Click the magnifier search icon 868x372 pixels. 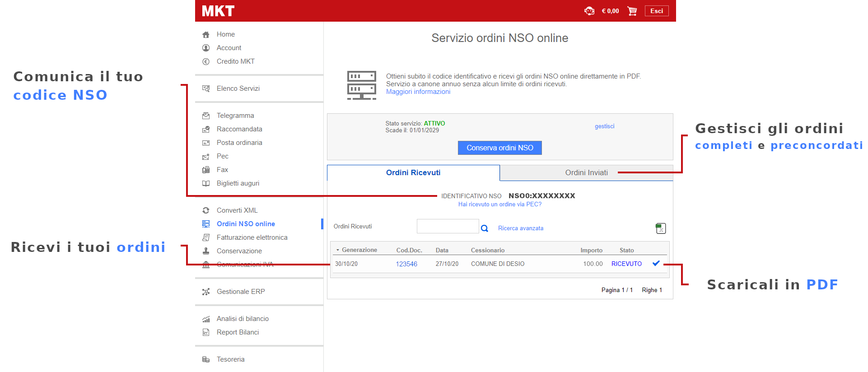[x=485, y=228]
